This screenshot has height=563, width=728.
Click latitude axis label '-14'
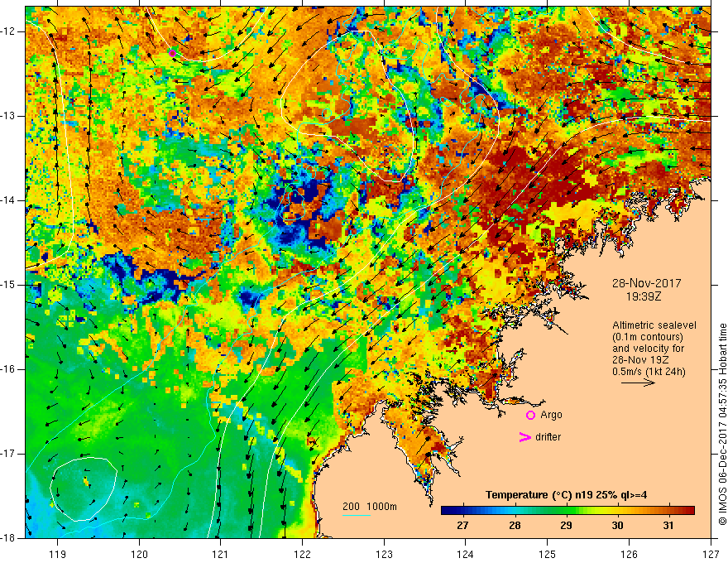[9, 200]
